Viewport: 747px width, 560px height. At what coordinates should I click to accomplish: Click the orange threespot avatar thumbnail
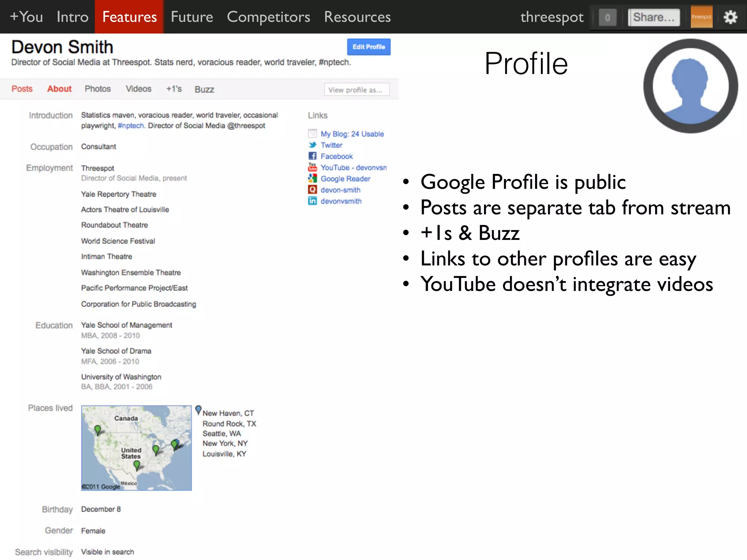[x=701, y=17]
